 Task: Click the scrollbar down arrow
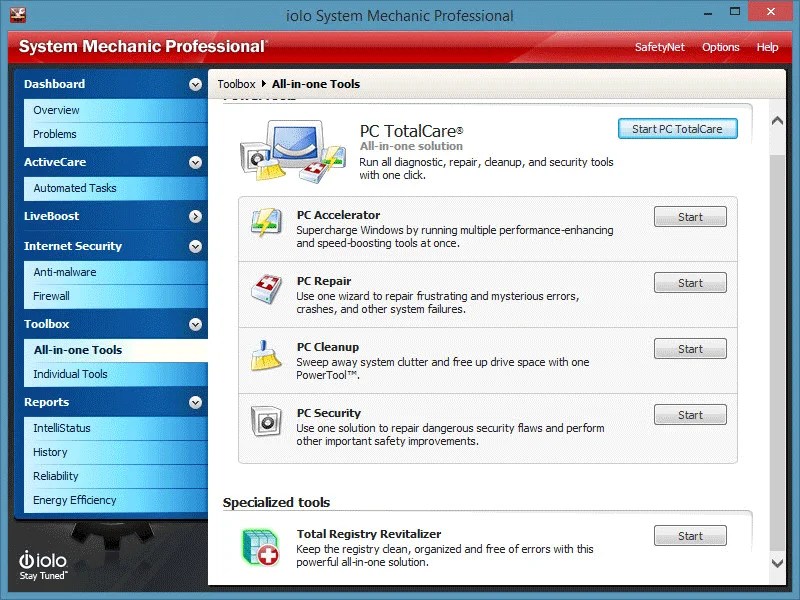tap(777, 564)
